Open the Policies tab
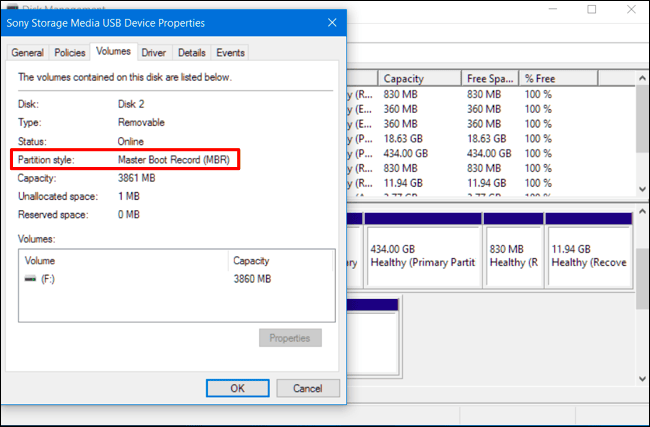 (x=69, y=52)
